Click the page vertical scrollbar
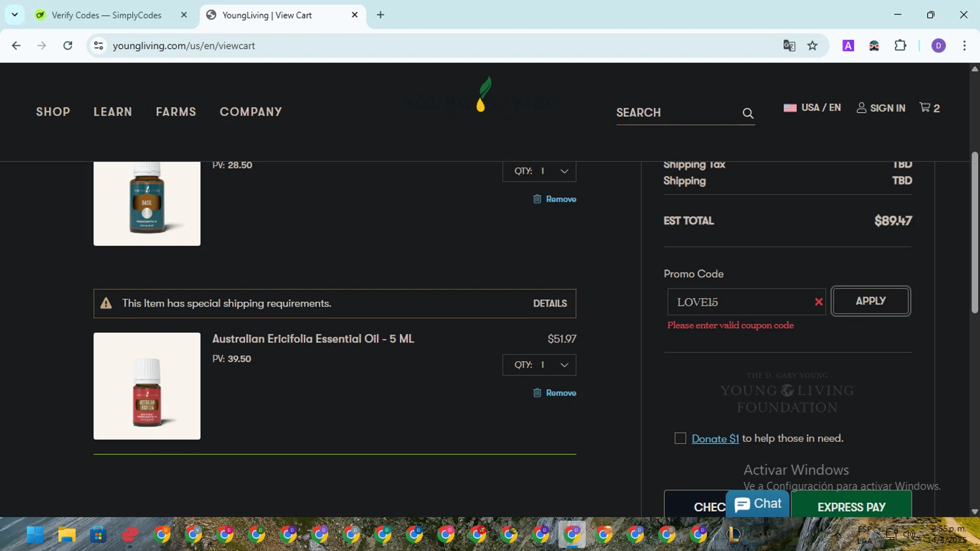Image resolution: width=980 pixels, height=551 pixels. [x=975, y=232]
